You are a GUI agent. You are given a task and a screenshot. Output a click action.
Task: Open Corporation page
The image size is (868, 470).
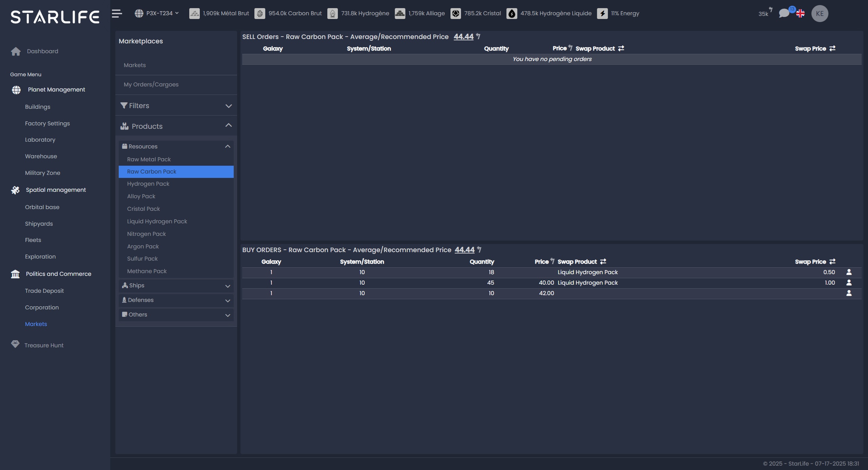click(x=42, y=307)
